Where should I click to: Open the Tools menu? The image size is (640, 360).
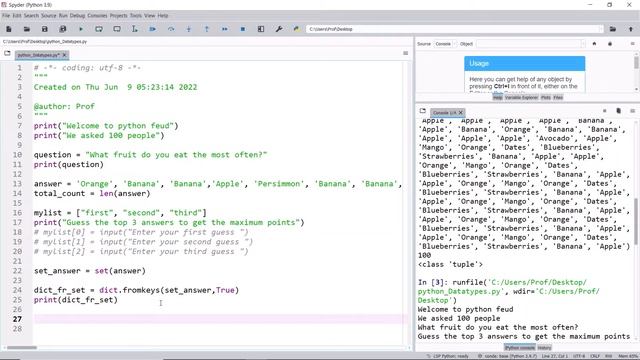[136, 16]
